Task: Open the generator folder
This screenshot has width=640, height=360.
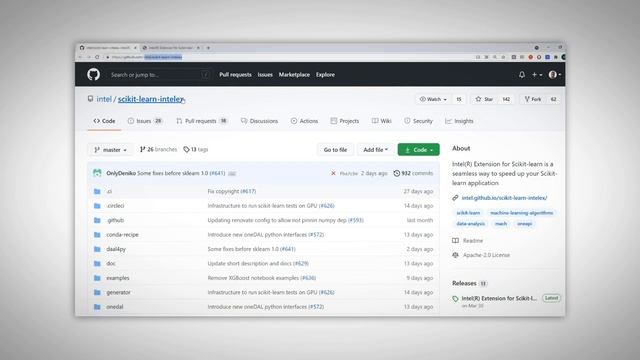Action: click(x=118, y=292)
